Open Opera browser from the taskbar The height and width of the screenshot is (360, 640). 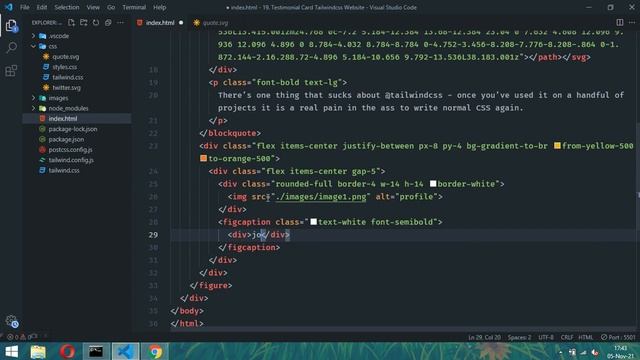pos(67,351)
